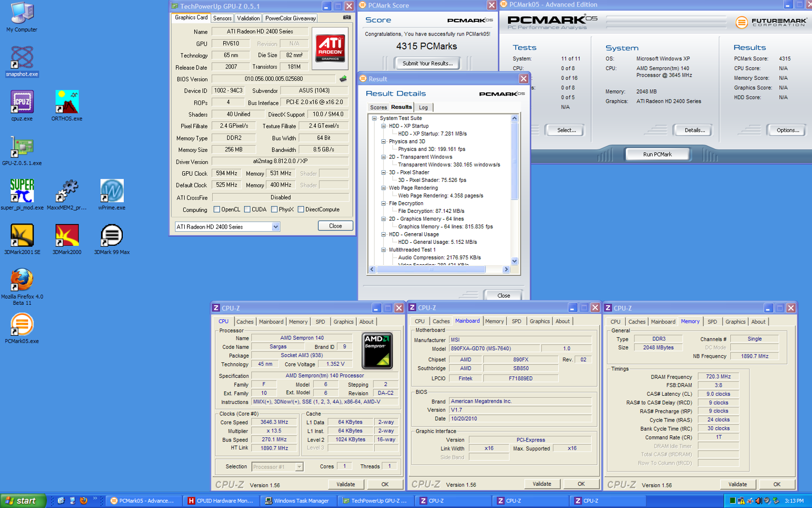Collapse 3D - Pixel Shader node

click(384, 172)
